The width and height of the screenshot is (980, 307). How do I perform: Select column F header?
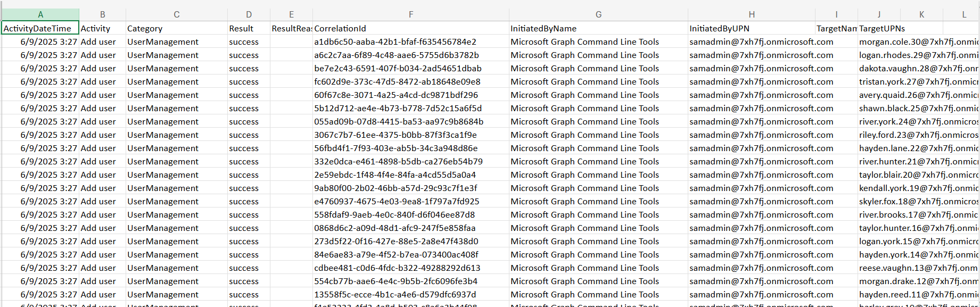tap(410, 14)
